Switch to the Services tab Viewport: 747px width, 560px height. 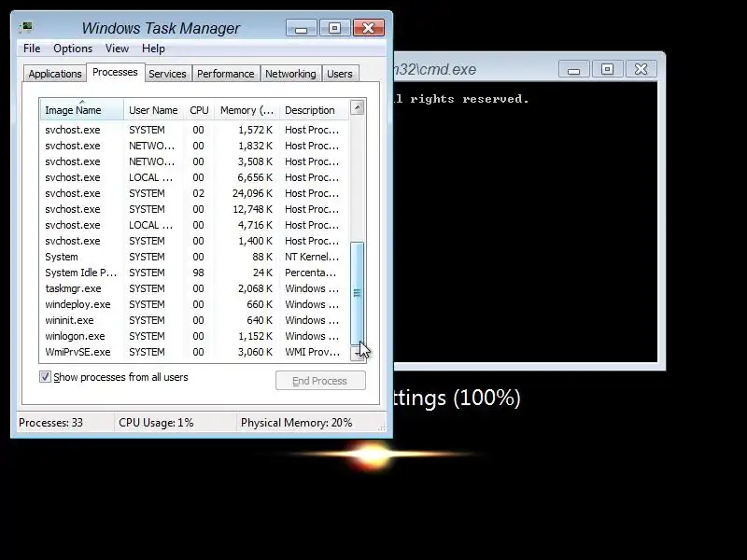point(167,74)
